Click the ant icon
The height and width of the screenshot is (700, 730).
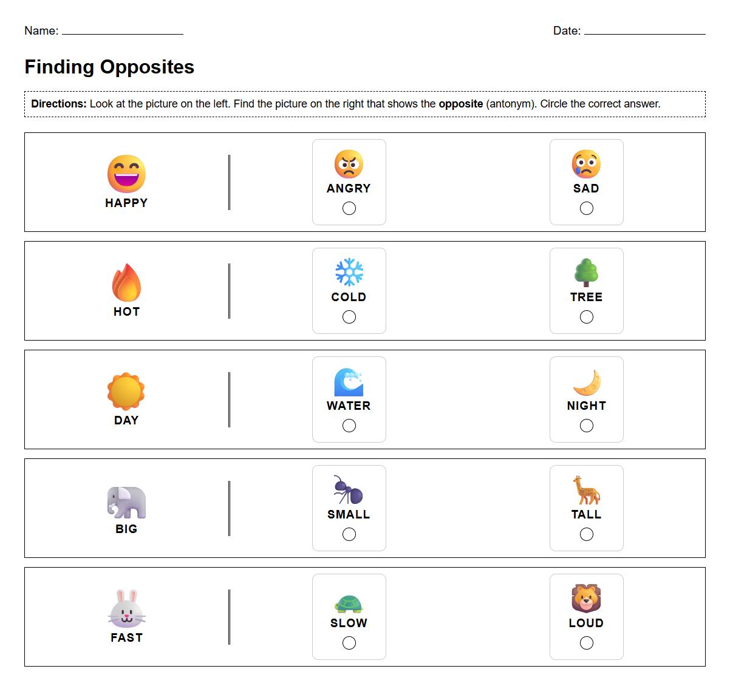pyautogui.click(x=348, y=490)
